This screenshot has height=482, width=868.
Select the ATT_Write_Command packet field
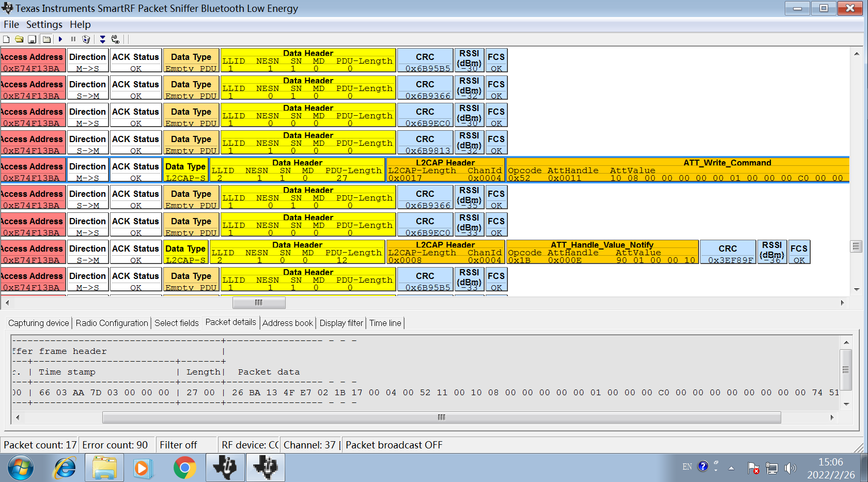[678, 170]
